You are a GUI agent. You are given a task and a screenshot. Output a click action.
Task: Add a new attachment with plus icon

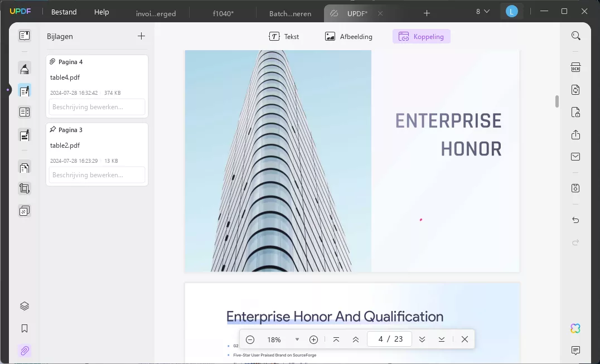click(x=141, y=36)
